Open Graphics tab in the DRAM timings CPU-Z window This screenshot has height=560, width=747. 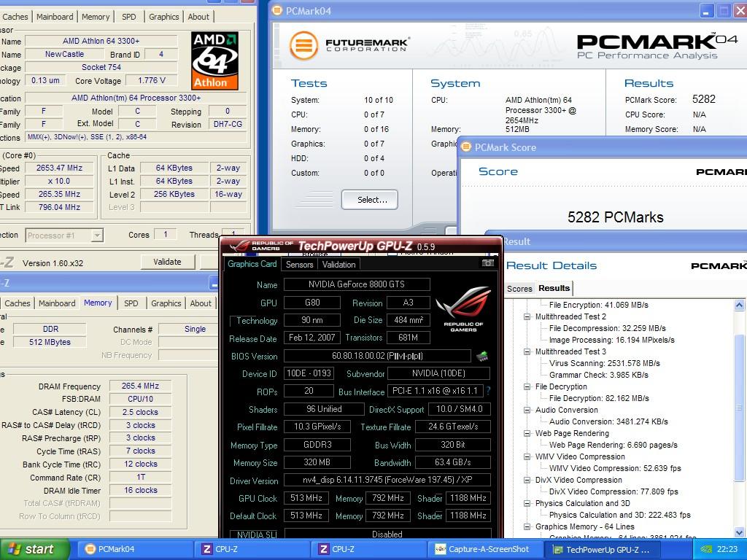[x=166, y=303]
